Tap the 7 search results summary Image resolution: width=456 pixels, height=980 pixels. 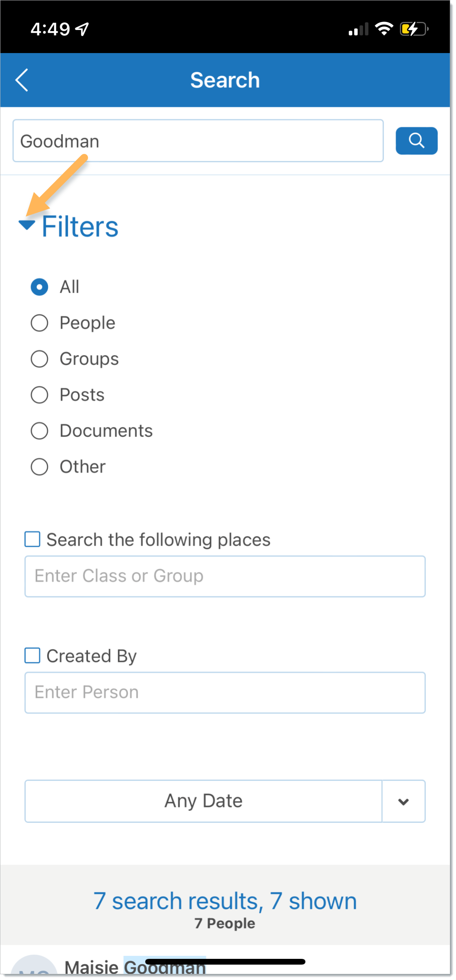click(225, 901)
